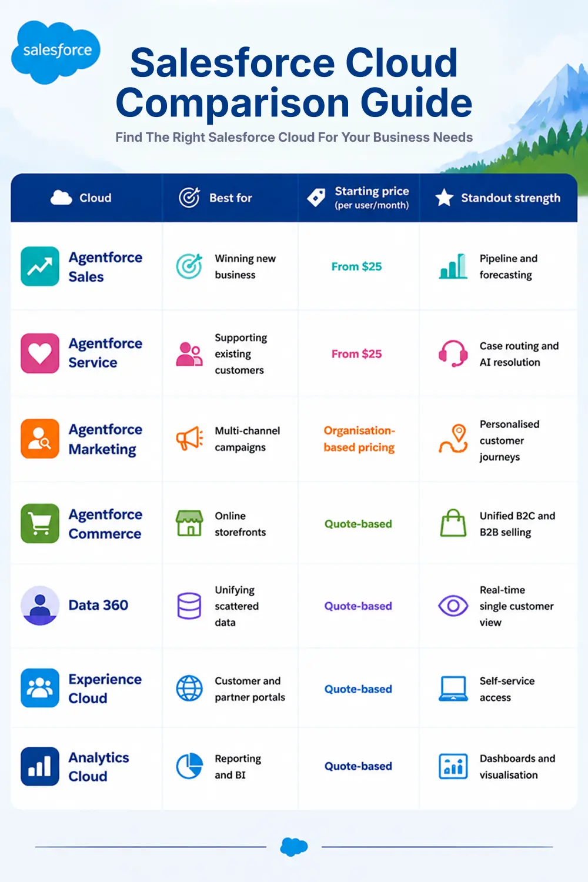The height and width of the screenshot is (882, 588).
Task: Click the storefront icon beside 'Online storefronts'
Action: pos(189,523)
